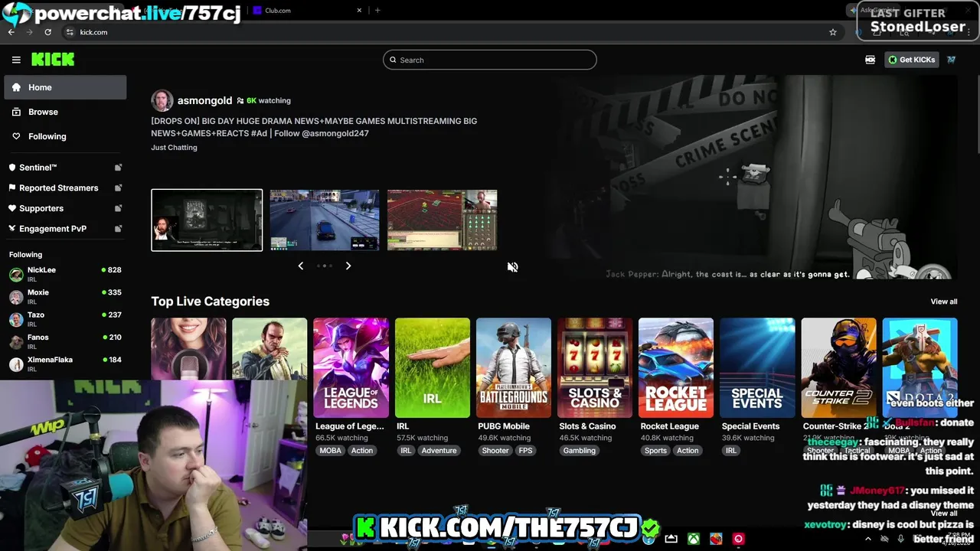Open the GTA V category card
980x551 pixels.
click(269, 349)
